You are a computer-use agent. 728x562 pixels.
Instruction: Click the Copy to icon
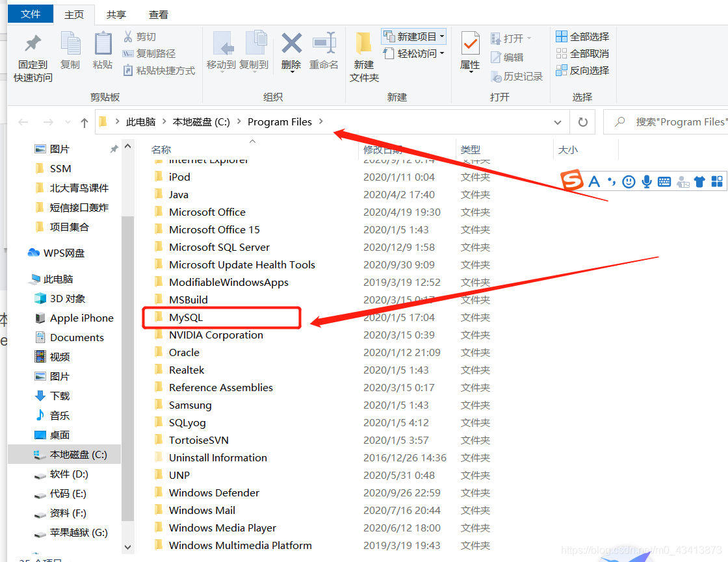(256, 43)
